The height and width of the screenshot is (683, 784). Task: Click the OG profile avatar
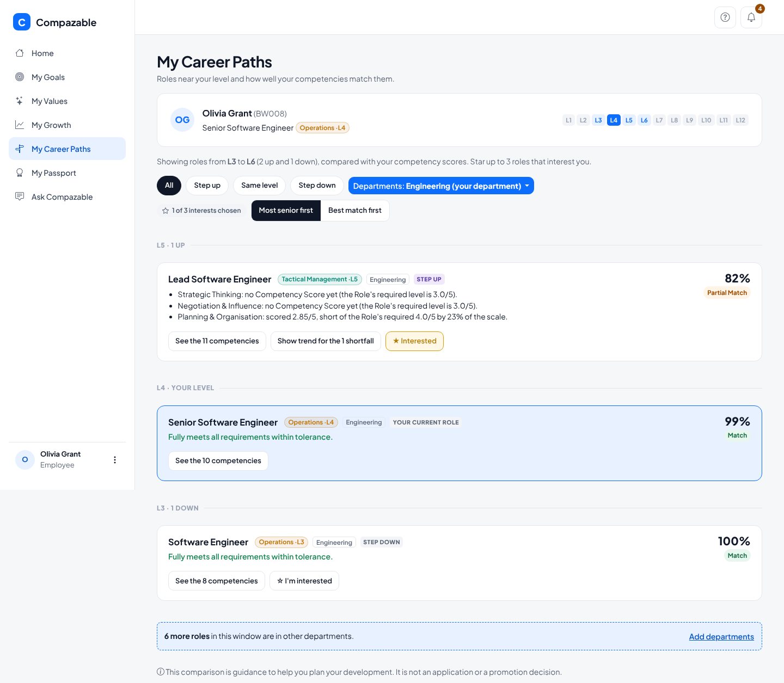(182, 120)
